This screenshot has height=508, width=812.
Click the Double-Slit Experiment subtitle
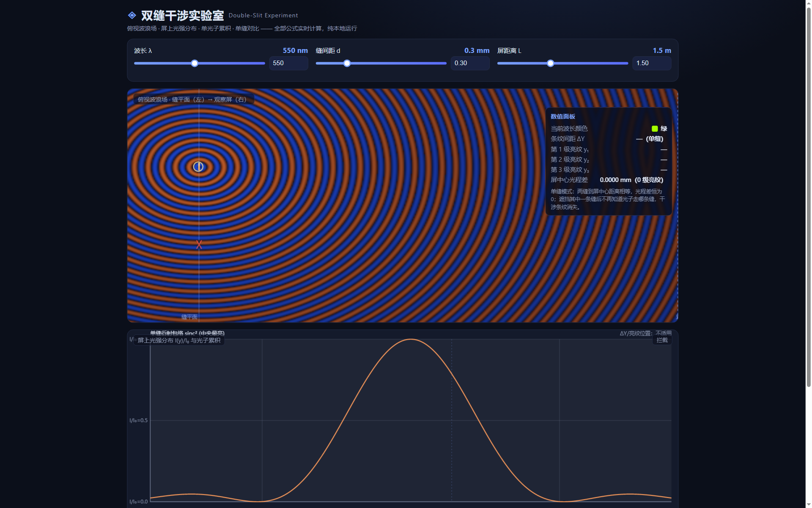pos(263,16)
